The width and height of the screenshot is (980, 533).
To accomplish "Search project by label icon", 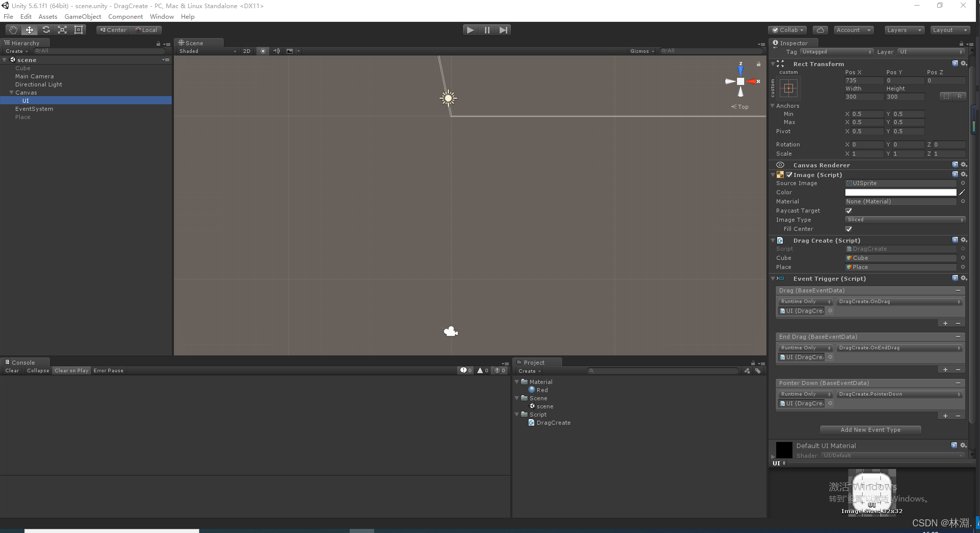I will tap(758, 371).
